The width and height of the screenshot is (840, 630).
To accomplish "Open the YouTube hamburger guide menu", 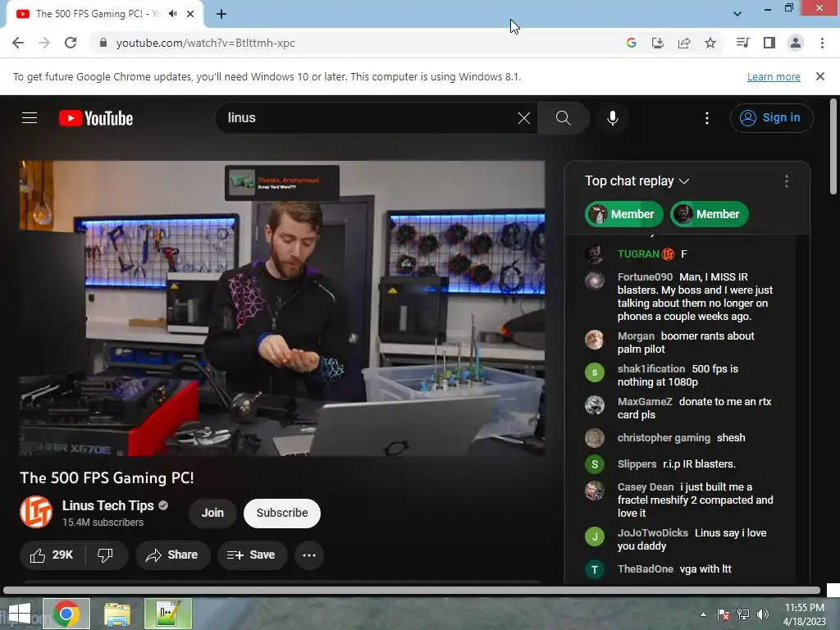I will 30,118.
